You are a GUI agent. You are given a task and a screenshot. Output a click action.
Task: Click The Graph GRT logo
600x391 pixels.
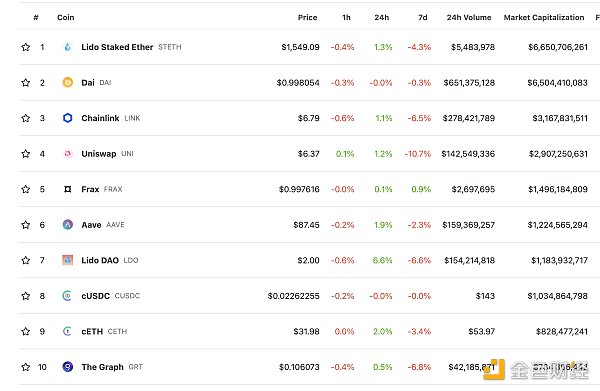click(x=67, y=367)
